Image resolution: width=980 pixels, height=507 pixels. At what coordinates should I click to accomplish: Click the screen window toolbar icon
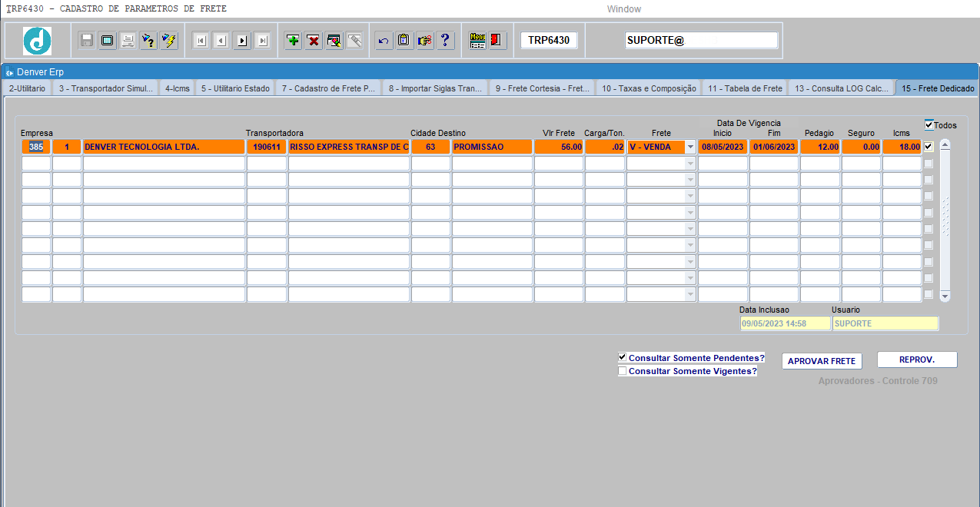point(108,41)
